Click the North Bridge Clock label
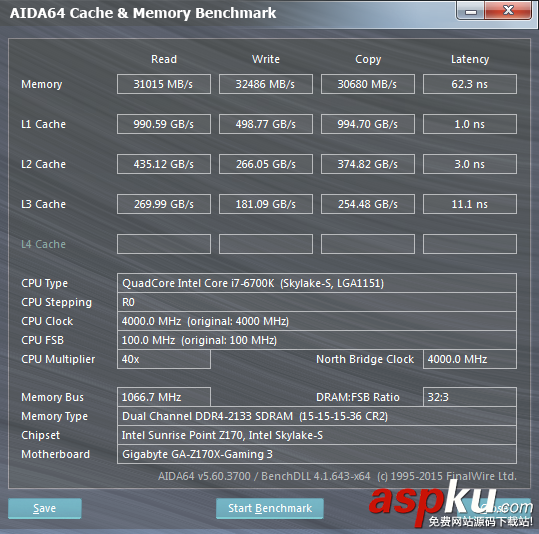539x534 pixels. pos(365,359)
